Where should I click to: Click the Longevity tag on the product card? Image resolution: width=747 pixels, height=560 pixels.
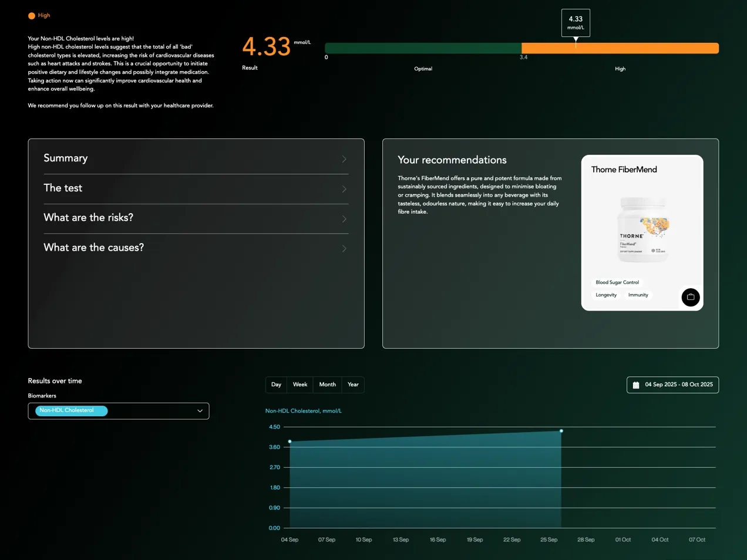click(606, 295)
